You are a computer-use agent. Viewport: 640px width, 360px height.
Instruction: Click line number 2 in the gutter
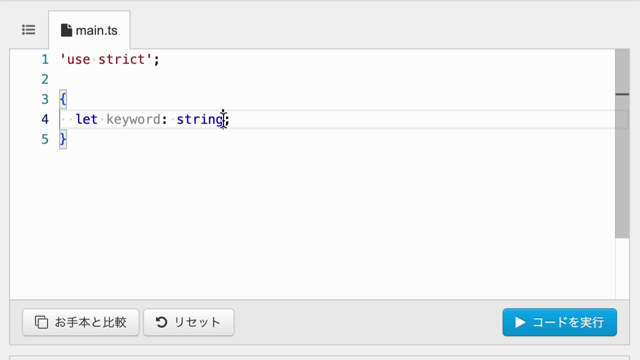[45, 79]
